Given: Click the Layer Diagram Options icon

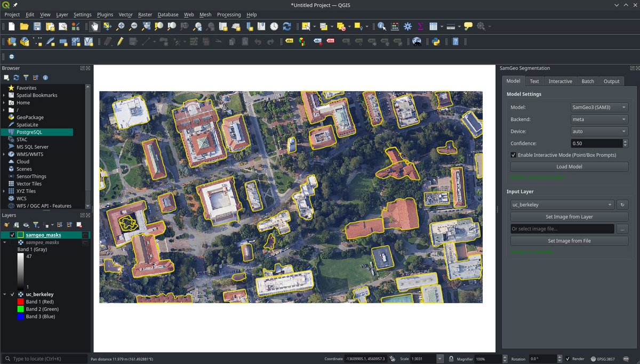Looking at the screenshot, I should pos(302,41).
